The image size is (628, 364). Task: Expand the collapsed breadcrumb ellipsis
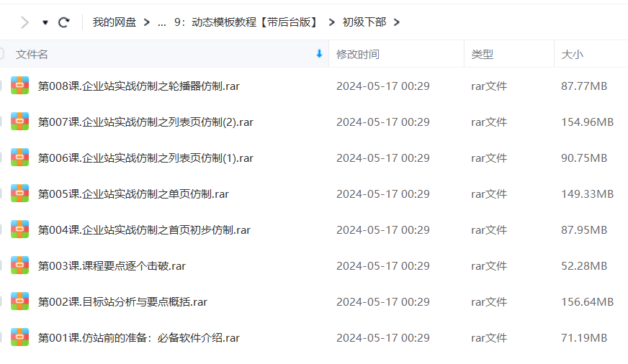[x=162, y=22]
